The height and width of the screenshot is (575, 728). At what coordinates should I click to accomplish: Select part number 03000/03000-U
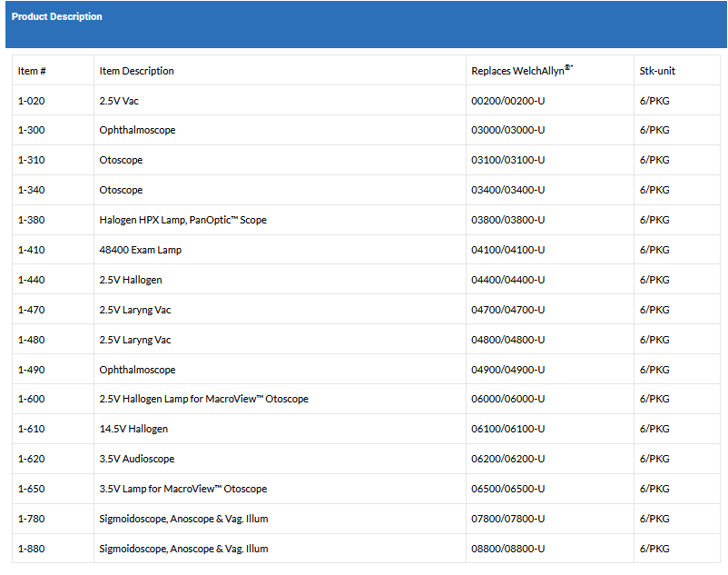[507, 130]
